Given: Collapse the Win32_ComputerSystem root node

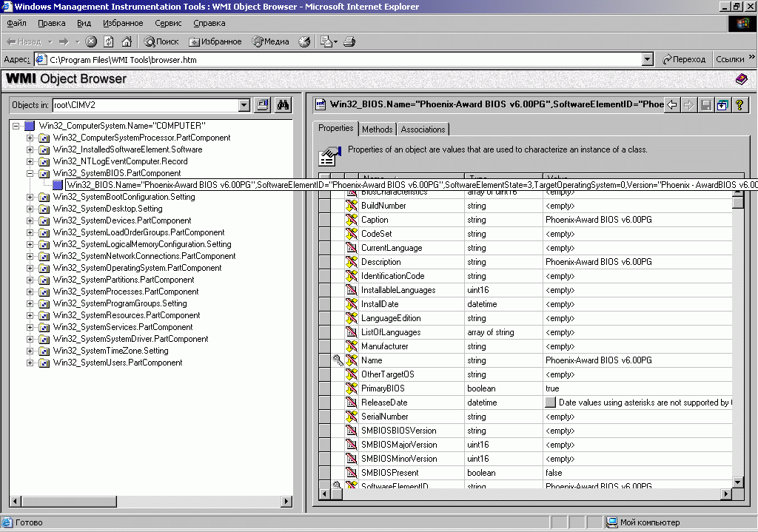Looking at the screenshot, I should (16, 126).
